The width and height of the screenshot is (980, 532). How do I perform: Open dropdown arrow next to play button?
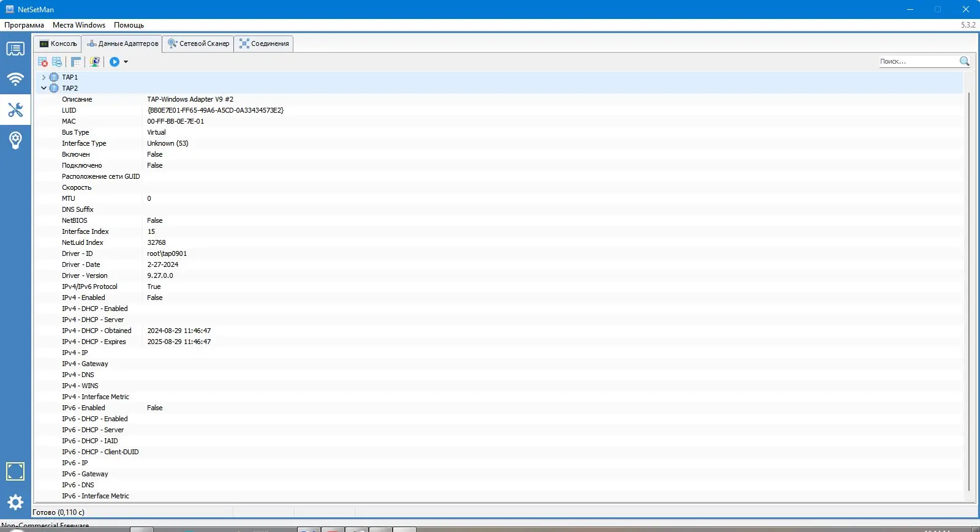point(126,62)
